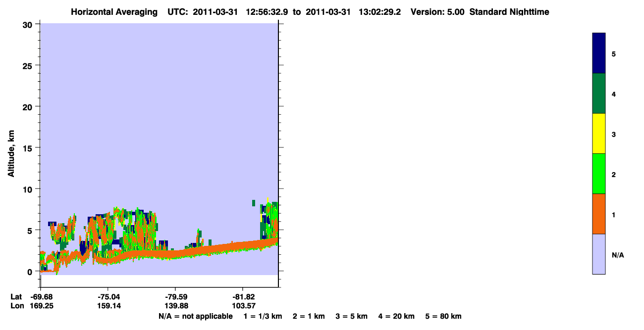Click the longitude value 103.57
Screen dimensions: 644x330
pos(243,306)
